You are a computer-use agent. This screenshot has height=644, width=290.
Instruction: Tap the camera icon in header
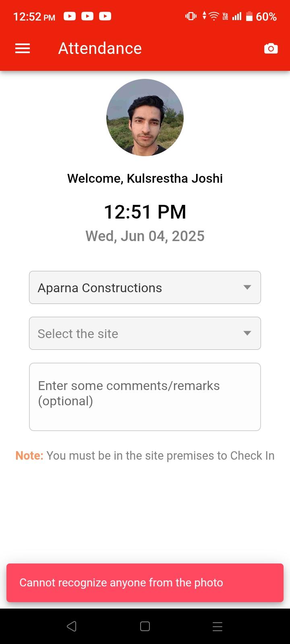point(271,49)
